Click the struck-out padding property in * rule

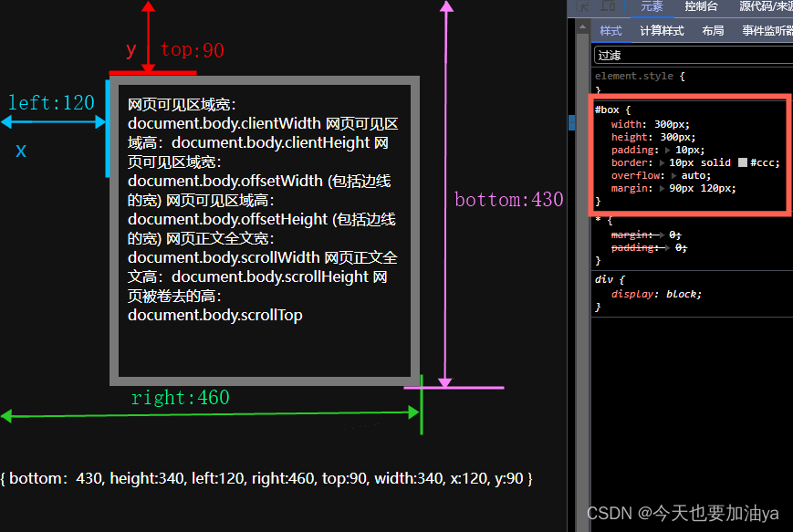pos(632,248)
